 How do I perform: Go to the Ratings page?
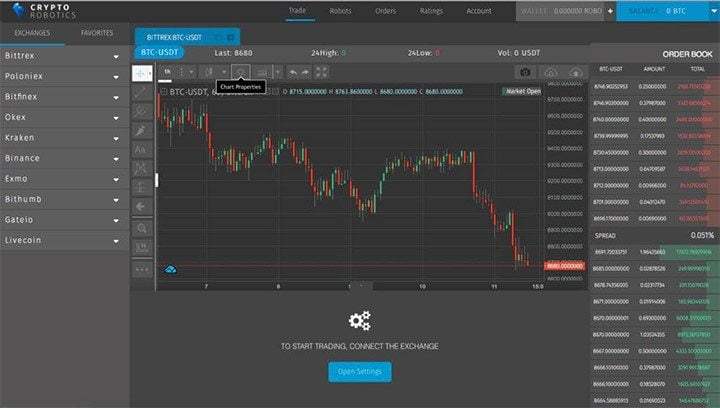(431, 11)
